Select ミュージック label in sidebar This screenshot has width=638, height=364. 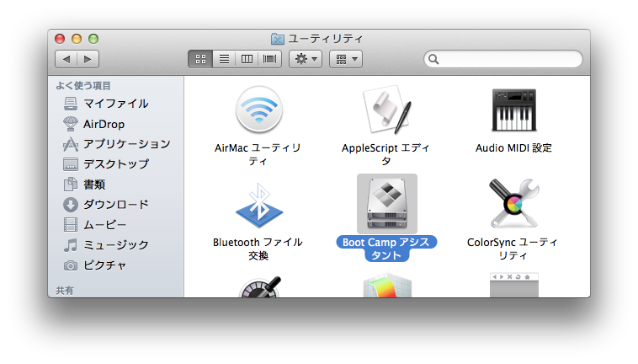click(116, 245)
